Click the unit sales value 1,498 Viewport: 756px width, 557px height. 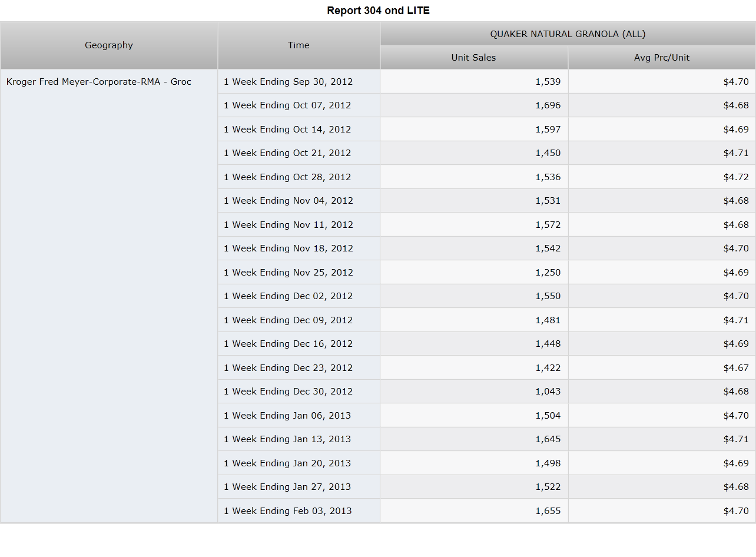coord(548,463)
